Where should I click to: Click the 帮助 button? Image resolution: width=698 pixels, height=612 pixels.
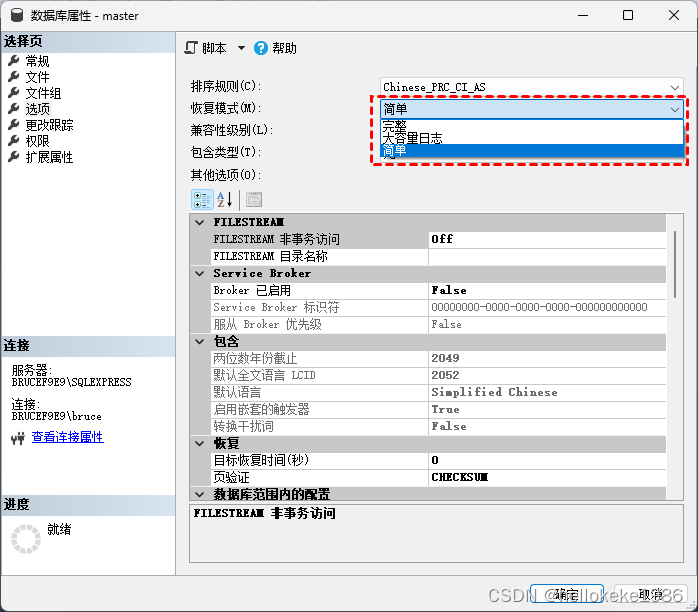point(276,48)
